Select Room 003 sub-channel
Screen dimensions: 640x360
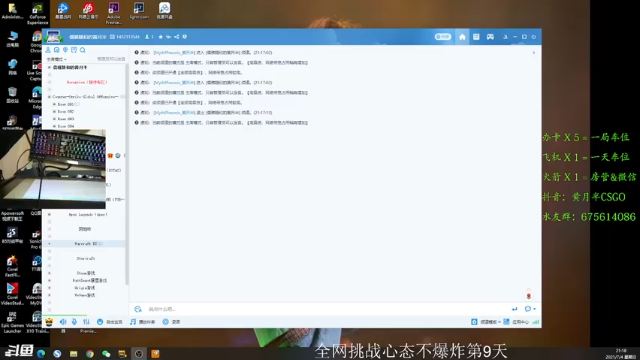tap(66, 119)
